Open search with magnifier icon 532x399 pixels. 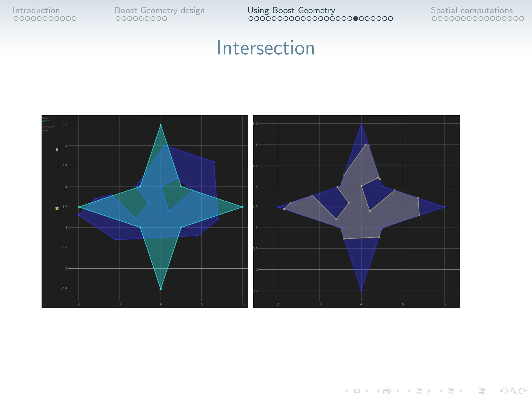(513, 391)
